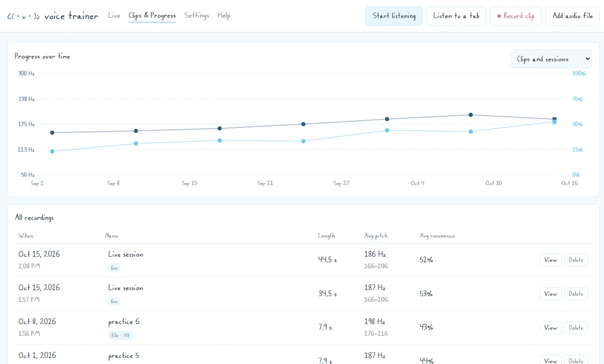Click the speaker icon in practice 6 file tag

click(127, 335)
